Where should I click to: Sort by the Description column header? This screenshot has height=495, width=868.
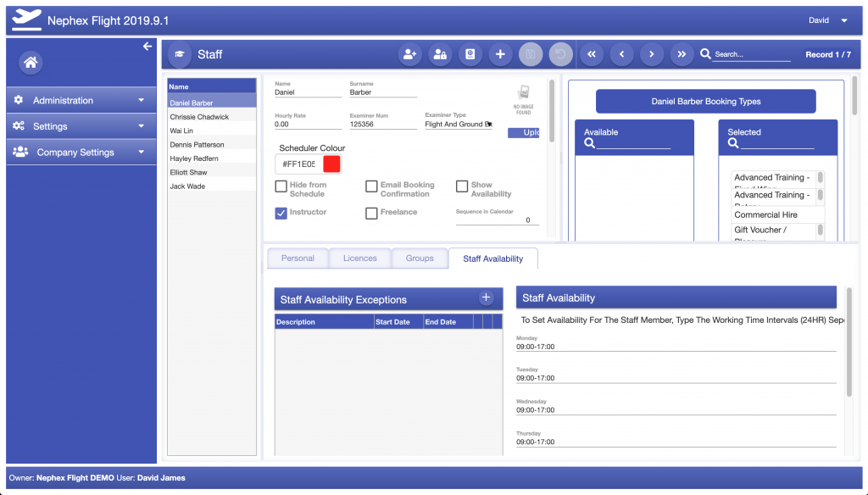(325, 322)
